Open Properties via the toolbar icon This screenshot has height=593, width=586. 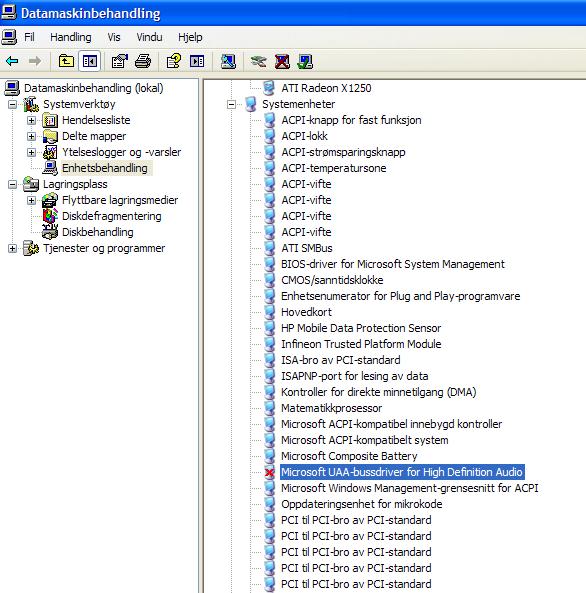(120, 61)
